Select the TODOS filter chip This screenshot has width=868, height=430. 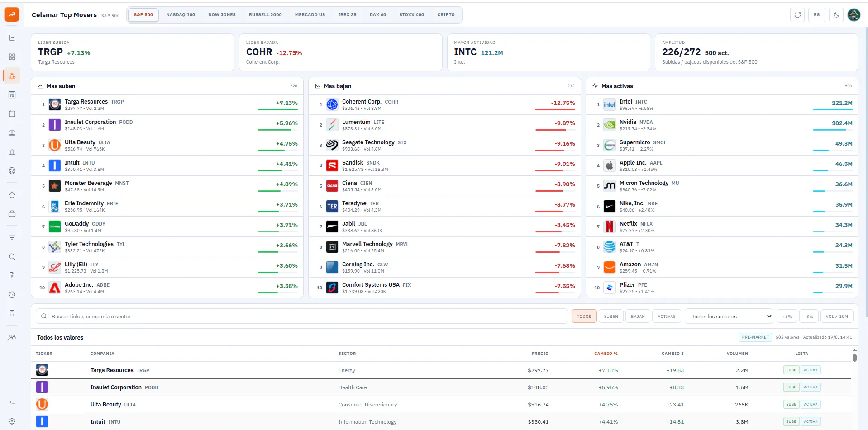[584, 317]
